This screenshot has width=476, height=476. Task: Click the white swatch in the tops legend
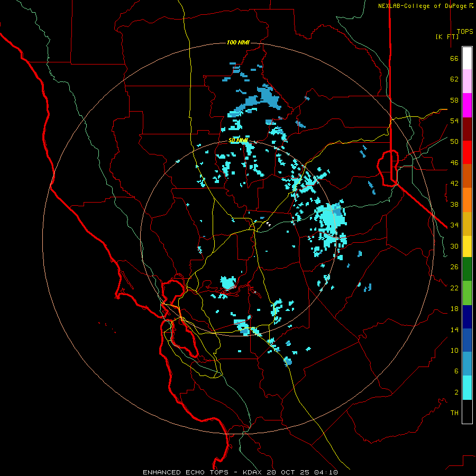tap(467, 58)
